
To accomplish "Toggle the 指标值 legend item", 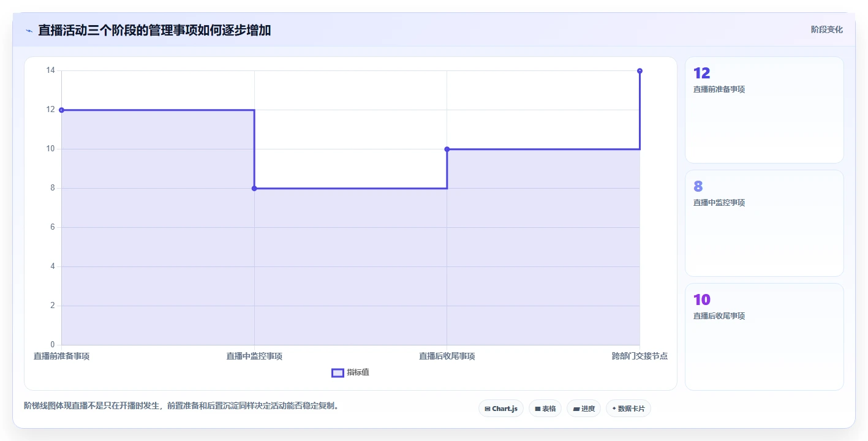I will tap(350, 372).
